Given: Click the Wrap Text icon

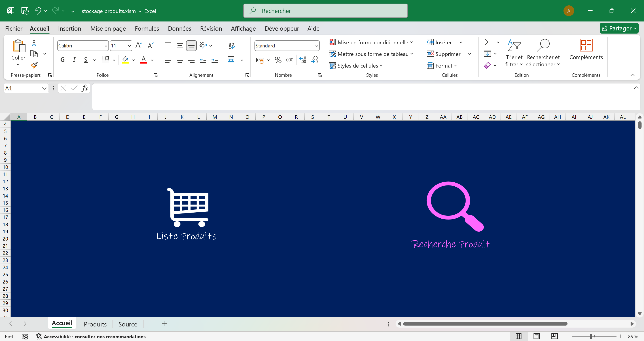Looking at the screenshot, I should coord(231,45).
